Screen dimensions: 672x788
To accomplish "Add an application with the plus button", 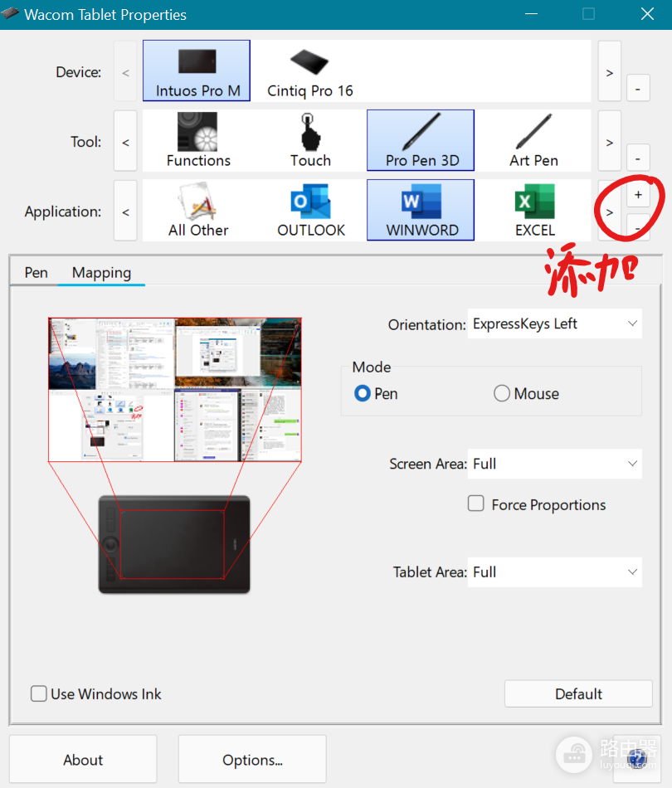I will point(638,194).
